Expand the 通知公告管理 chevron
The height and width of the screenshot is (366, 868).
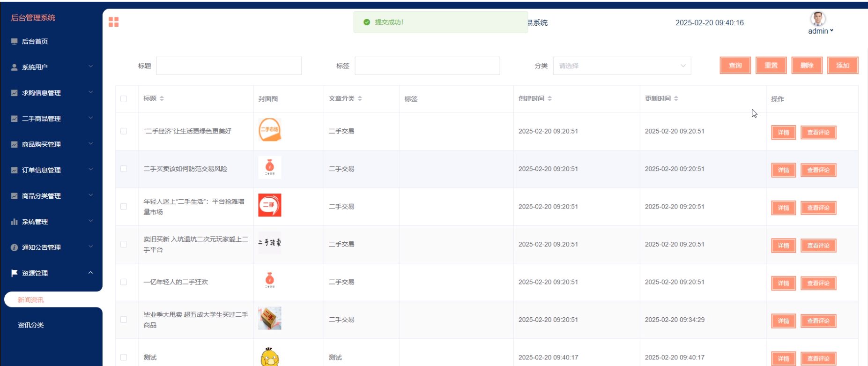pos(90,247)
